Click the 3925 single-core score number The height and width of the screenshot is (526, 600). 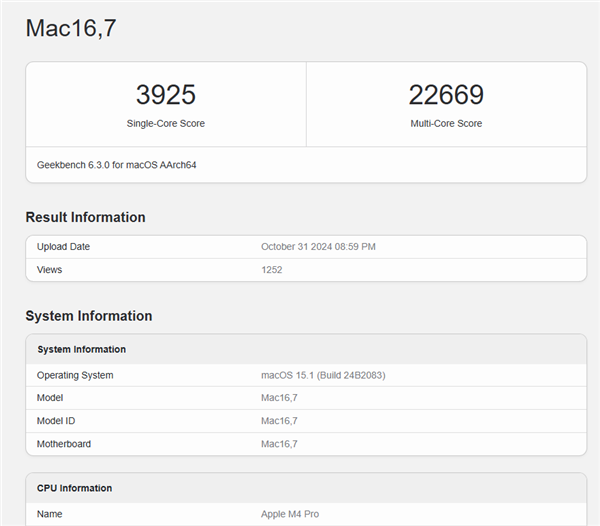click(165, 95)
